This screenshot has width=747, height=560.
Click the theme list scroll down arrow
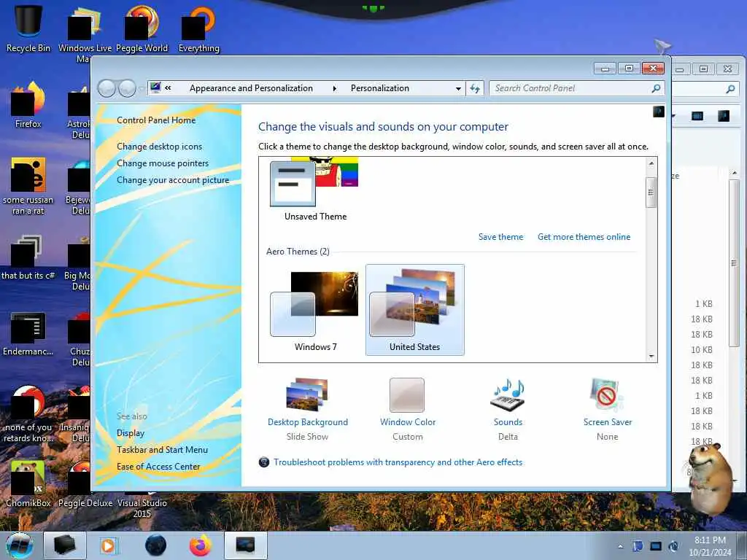[651, 356]
